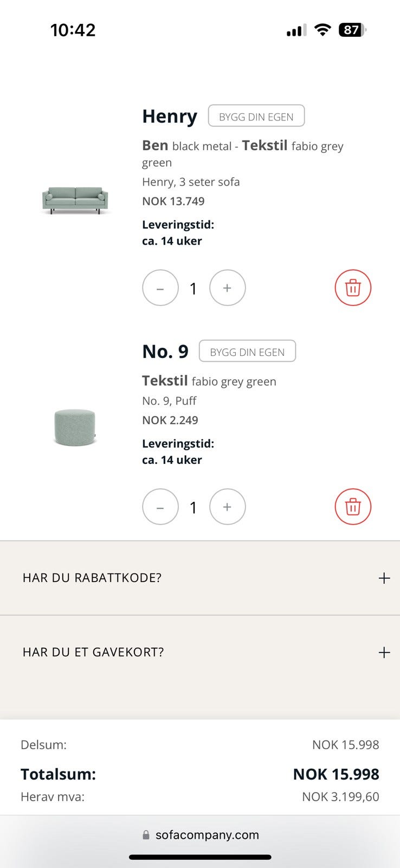Decrease No. 9 puff quantity

click(160, 507)
